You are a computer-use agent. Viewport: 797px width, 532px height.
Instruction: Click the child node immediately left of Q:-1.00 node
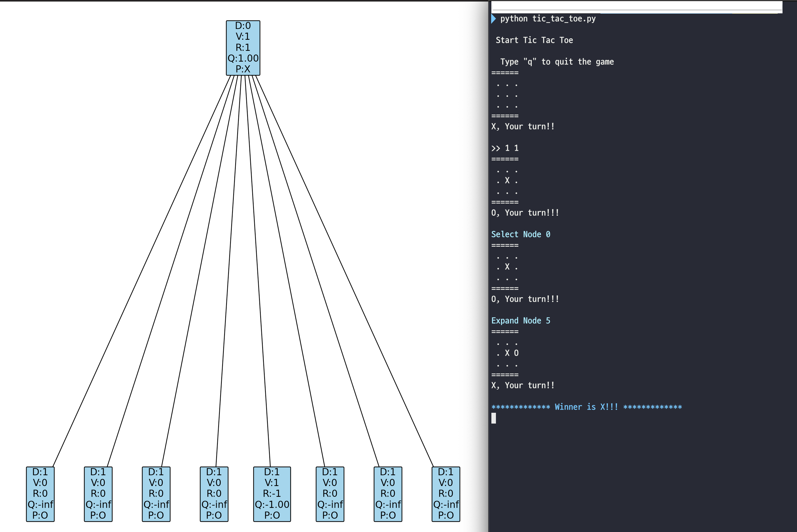214,494
